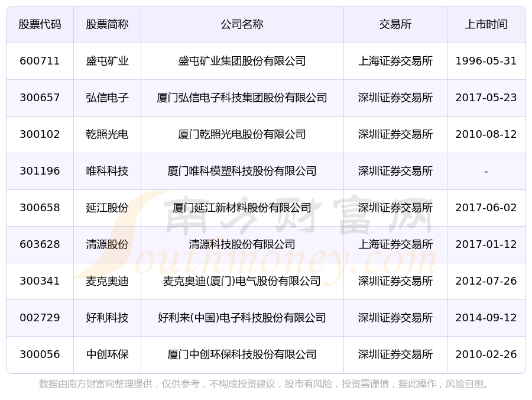Select the 股票代码 column header
The height and width of the screenshot is (400, 532).
[40, 24]
